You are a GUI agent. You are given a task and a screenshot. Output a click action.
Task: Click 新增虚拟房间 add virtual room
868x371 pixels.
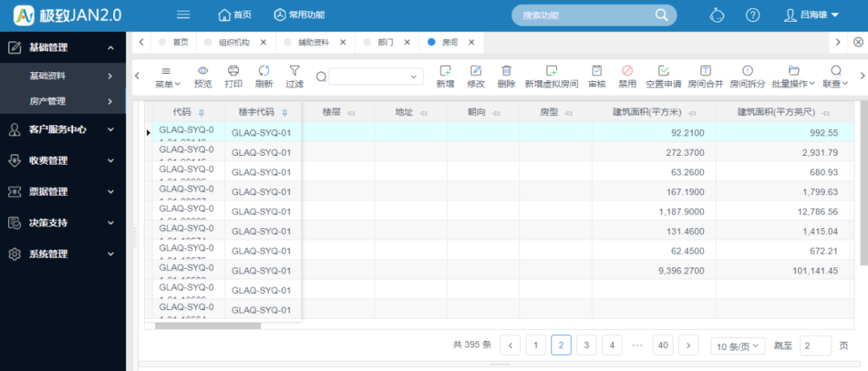(x=551, y=77)
